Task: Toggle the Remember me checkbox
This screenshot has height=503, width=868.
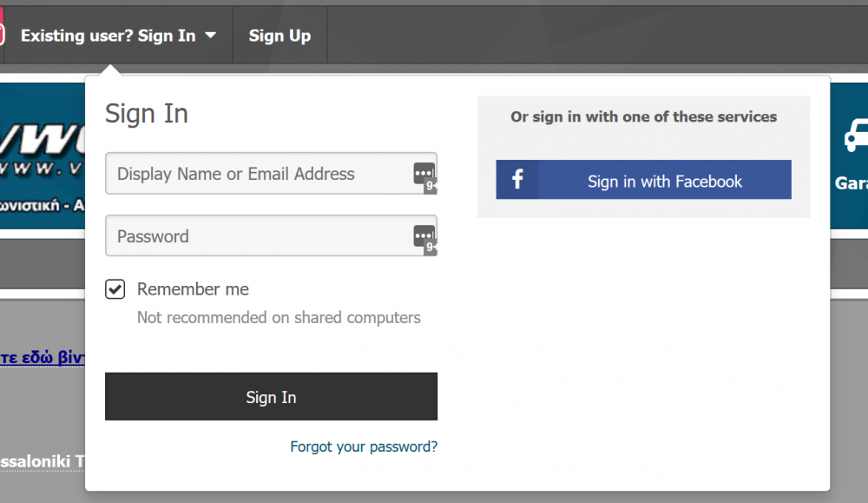Action: click(115, 289)
